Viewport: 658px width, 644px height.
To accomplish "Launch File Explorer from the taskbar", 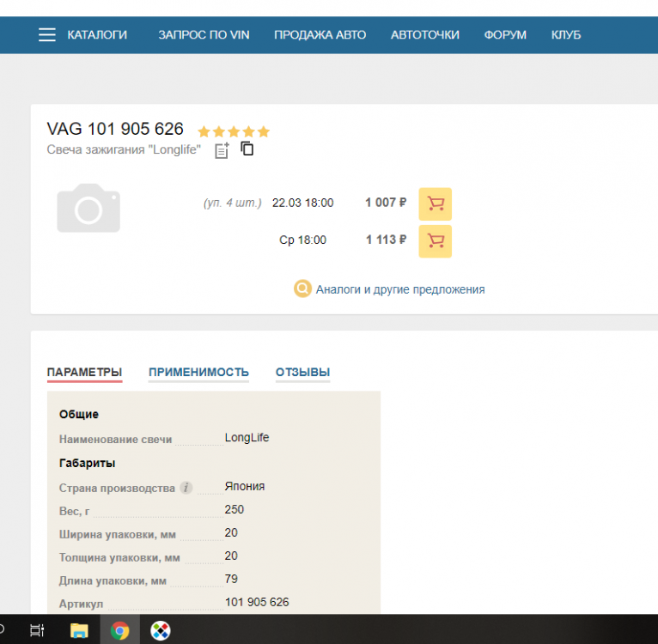I will (x=78, y=630).
